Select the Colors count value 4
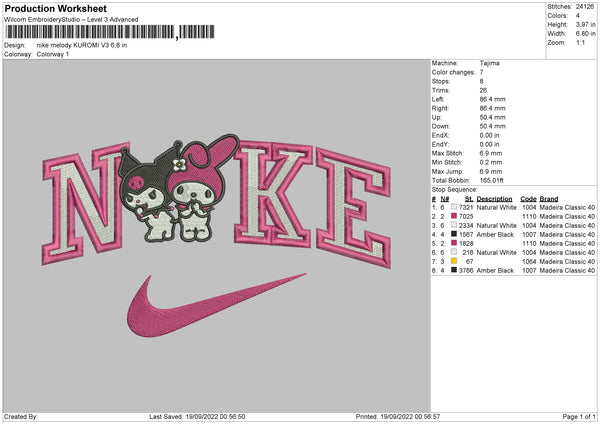The height and width of the screenshot is (424, 600). point(578,16)
